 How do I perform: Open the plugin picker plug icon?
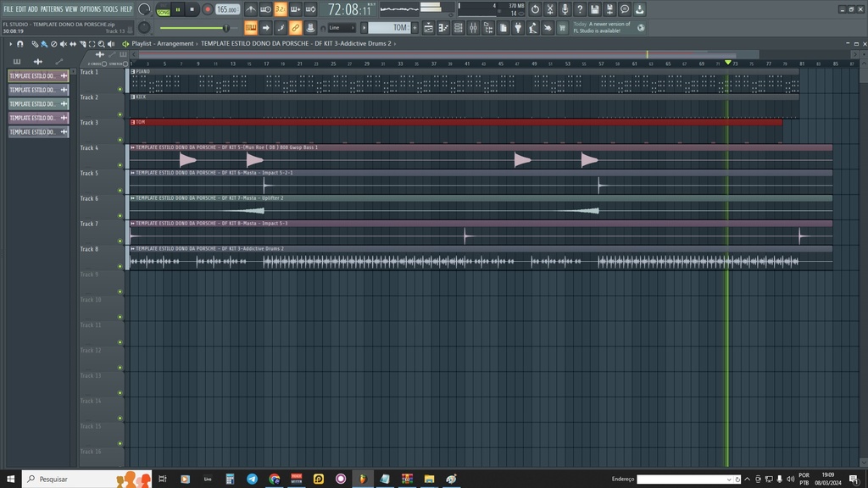pyautogui.click(x=518, y=28)
